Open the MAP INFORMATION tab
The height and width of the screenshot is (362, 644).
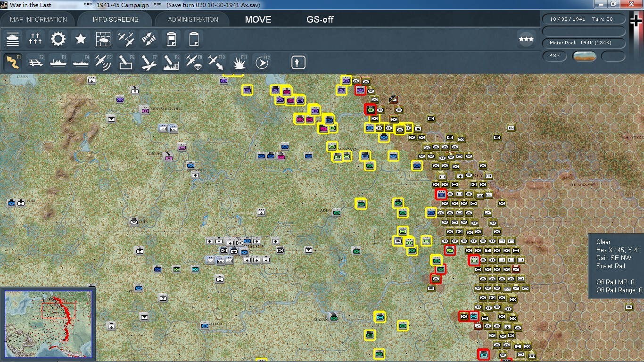[38, 19]
